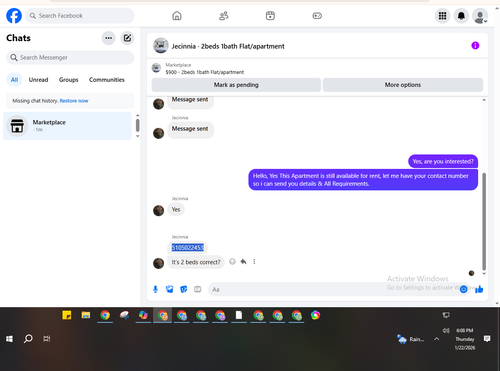
Task: Choose a sticker icon
Action: 184,289
